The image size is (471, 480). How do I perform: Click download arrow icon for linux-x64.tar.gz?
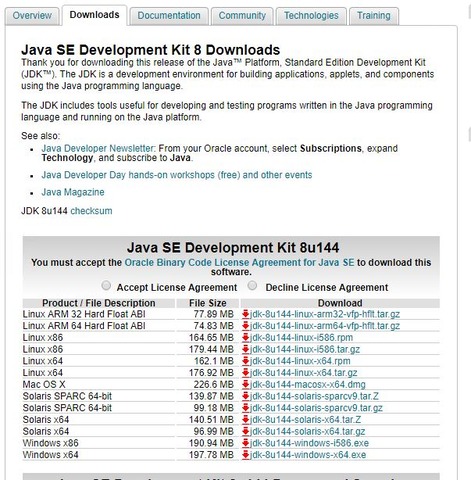pos(246,372)
